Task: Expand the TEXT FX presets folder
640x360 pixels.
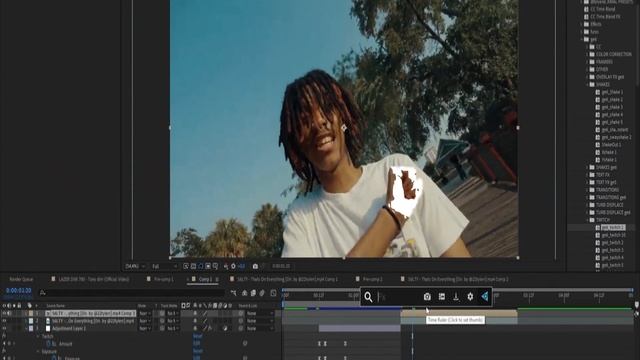Action: click(587, 175)
